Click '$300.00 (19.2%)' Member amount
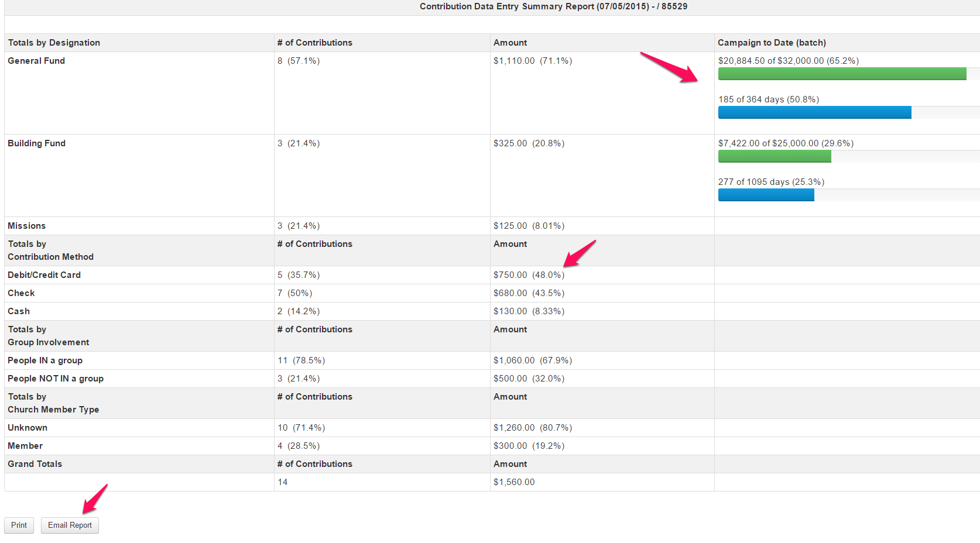Viewport: 980px width, 543px height. [529, 446]
